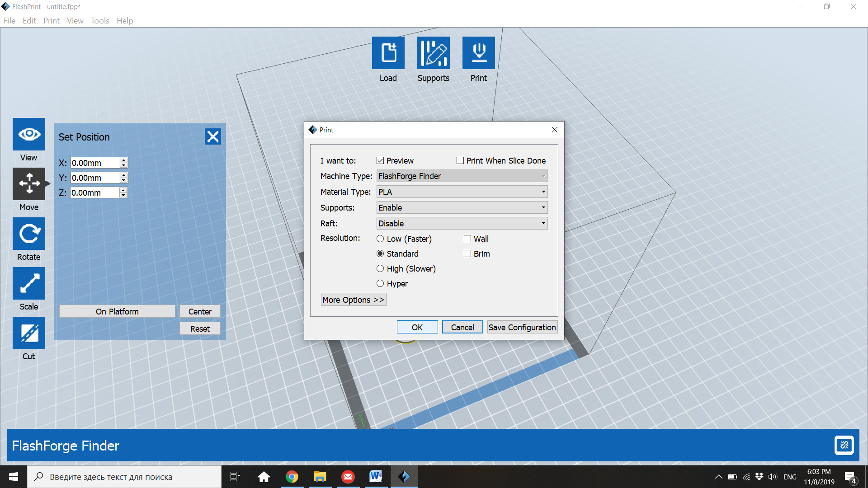Image resolution: width=868 pixels, height=488 pixels.
Task: Select Hyper resolution radio button
Action: tap(380, 283)
